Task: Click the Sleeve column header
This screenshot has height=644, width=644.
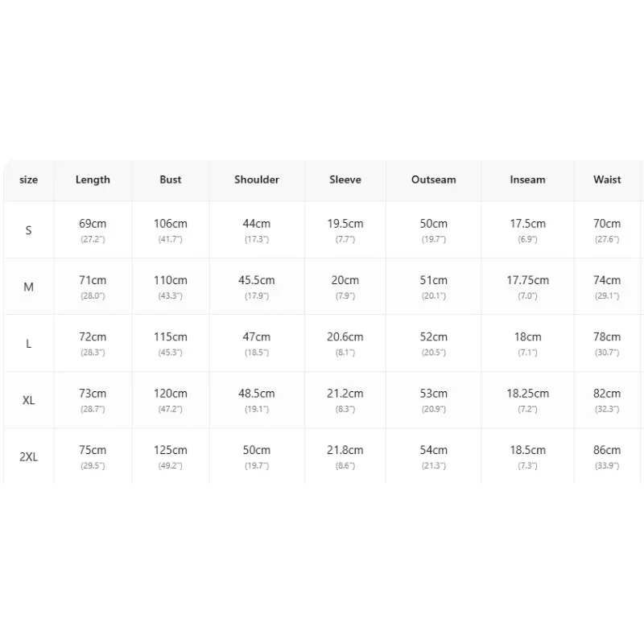Action: click(x=345, y=180)
